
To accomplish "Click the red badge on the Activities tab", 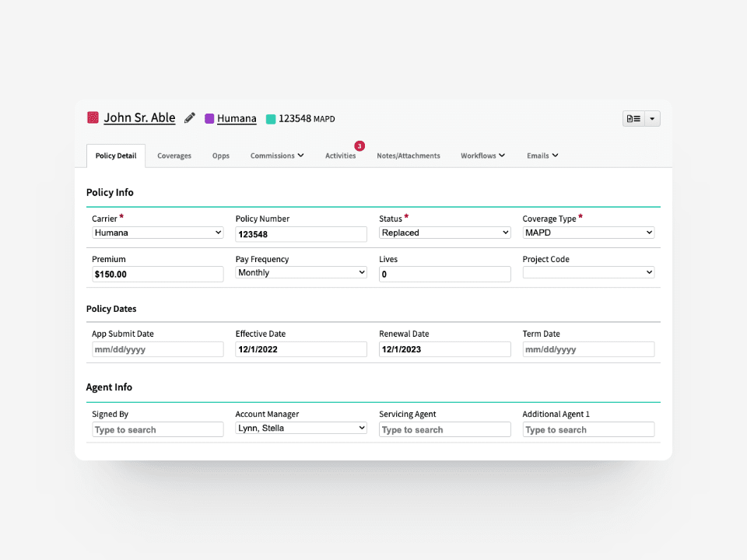I will point(359,145).
